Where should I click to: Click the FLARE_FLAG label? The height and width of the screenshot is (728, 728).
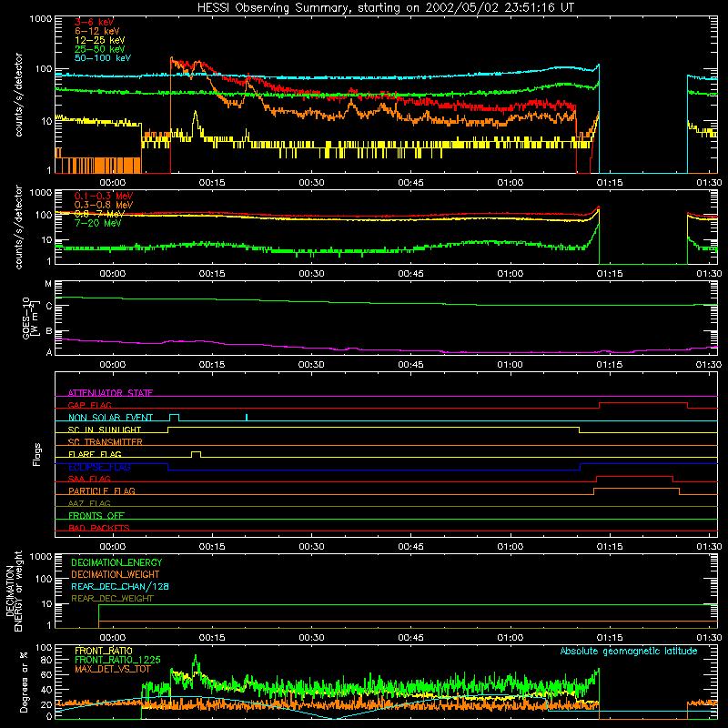pos(95,454)
